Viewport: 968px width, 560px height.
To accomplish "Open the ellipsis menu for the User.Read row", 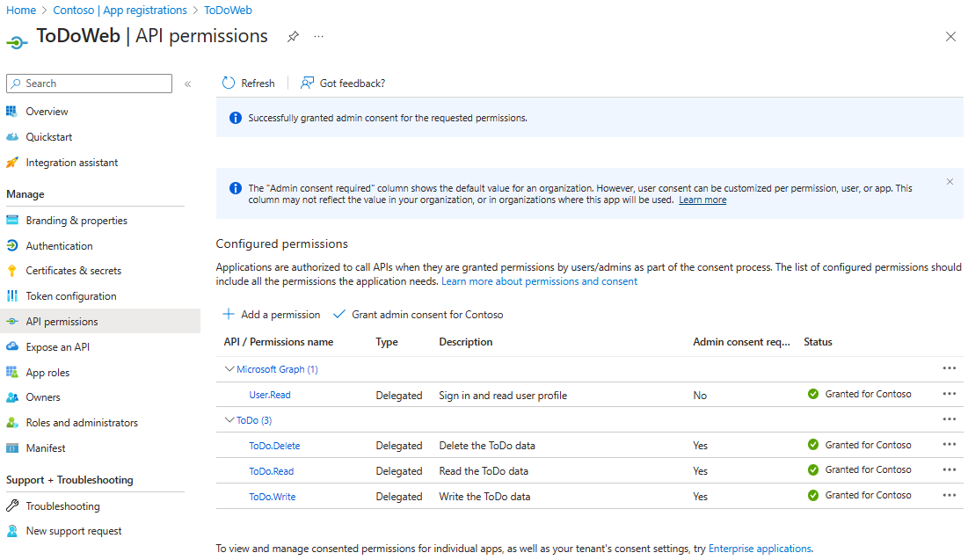I will pyautogui.click(x=949, y=395).
